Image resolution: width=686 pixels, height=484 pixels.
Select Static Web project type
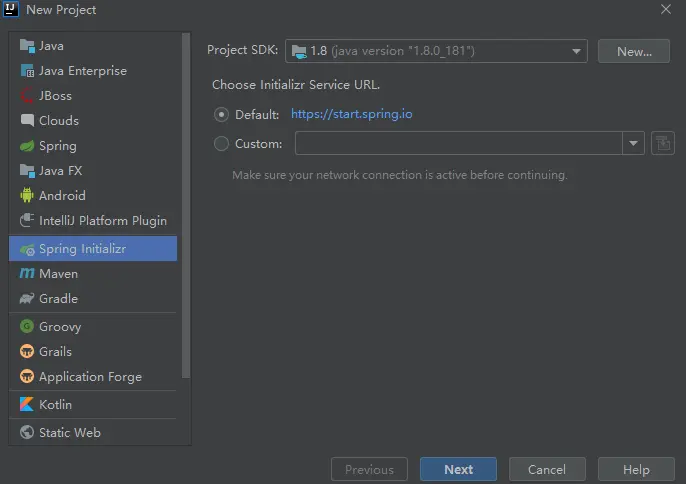(69, 433)
